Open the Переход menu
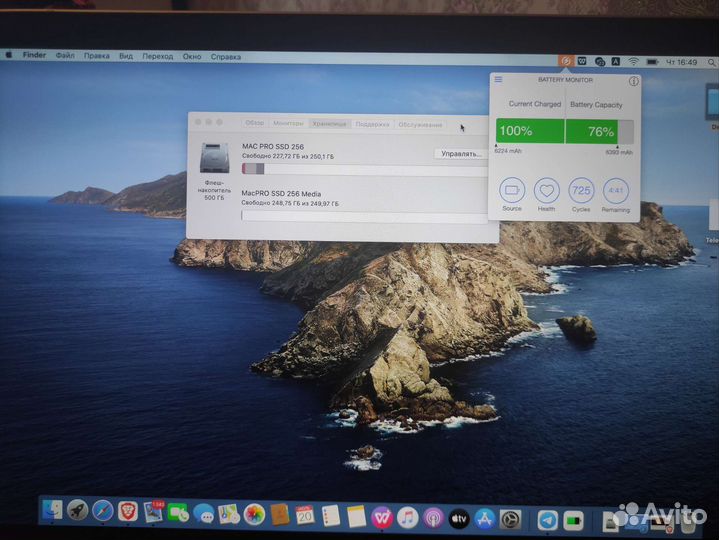The height and width of the screenshot is (540, 719). pos(158,56)
